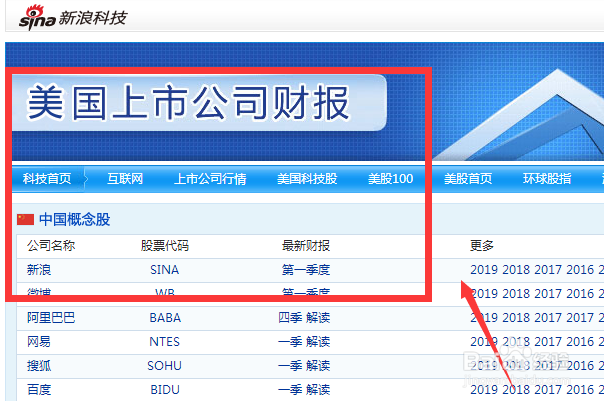Open the 一季 report for 网易
The width and height of the screenshot is (604, 401).
tap(290, 342)
